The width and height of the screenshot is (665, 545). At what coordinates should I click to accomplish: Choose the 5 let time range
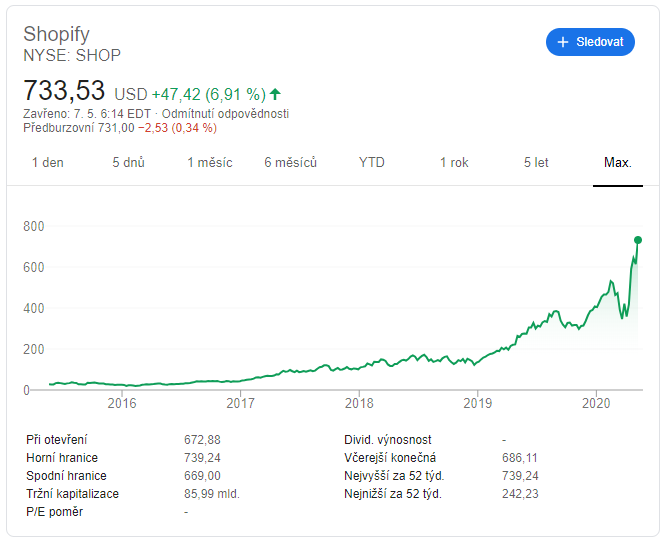click(x=536, y=162)
